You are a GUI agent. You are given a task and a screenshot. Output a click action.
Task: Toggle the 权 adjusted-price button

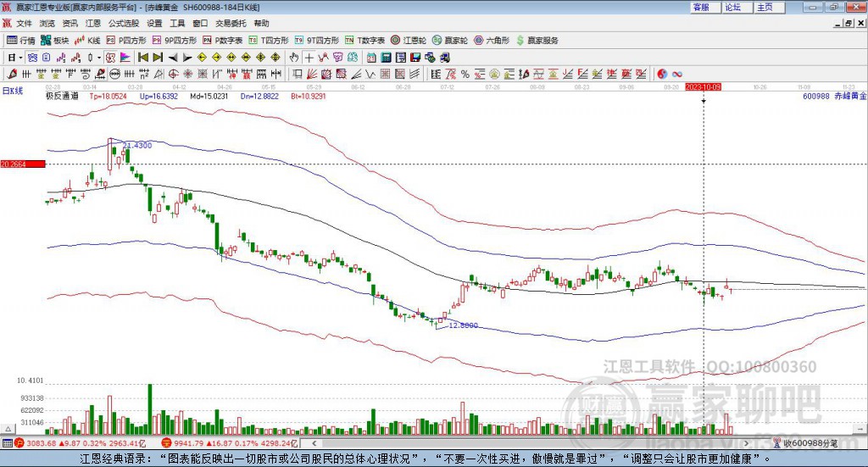click(111, 58)
